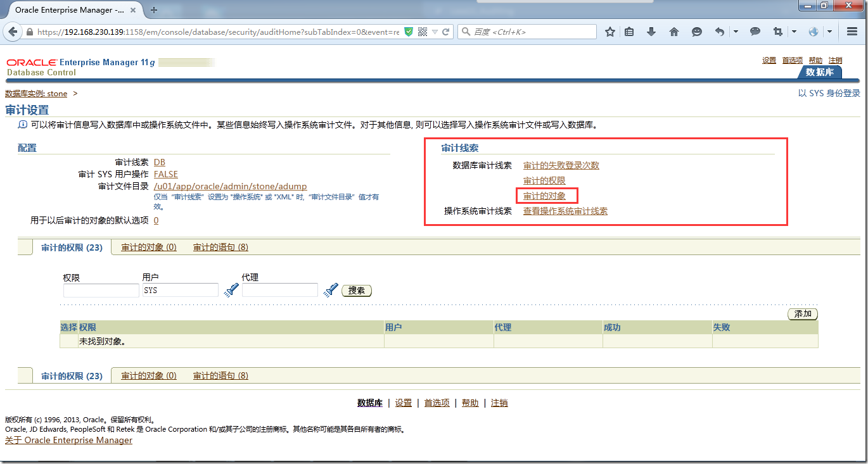
Task: Open 查看操作系统审计线索 link
Action: click(565, 211)
